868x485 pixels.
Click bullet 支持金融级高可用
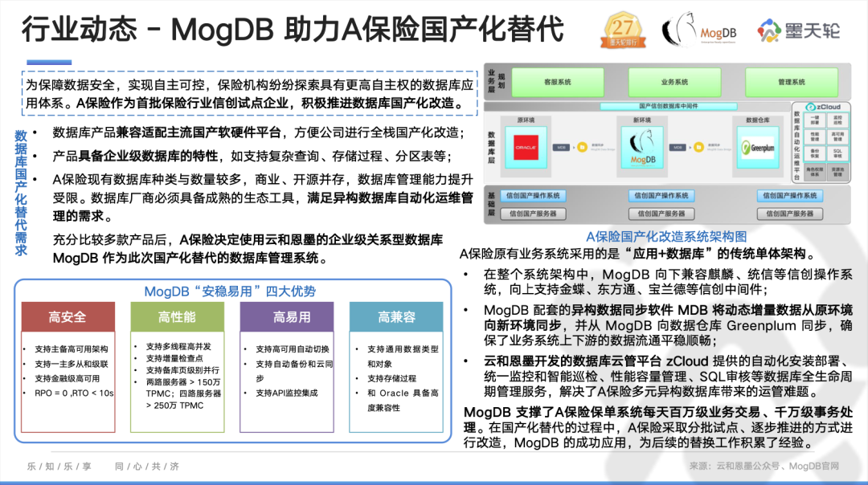pyautogui.click(x=67, y=379)
